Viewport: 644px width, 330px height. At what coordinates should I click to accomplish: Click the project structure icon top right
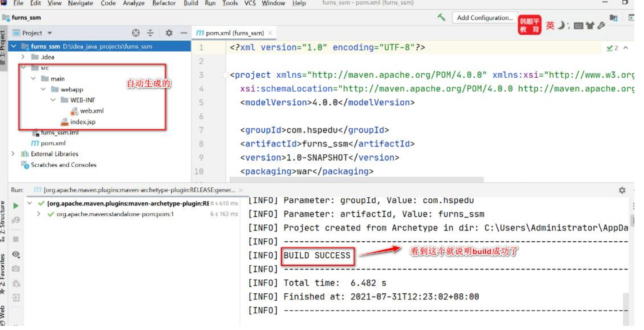tap(614, 18)
